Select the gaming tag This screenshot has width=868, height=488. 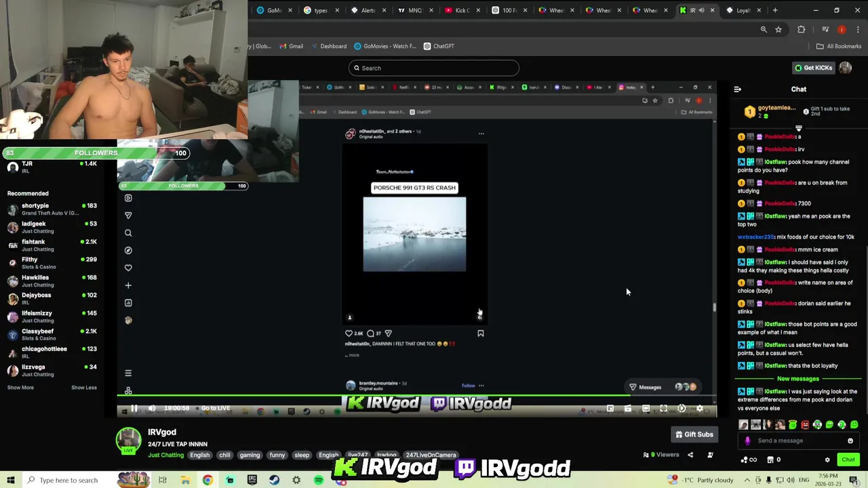coord(250,455)
